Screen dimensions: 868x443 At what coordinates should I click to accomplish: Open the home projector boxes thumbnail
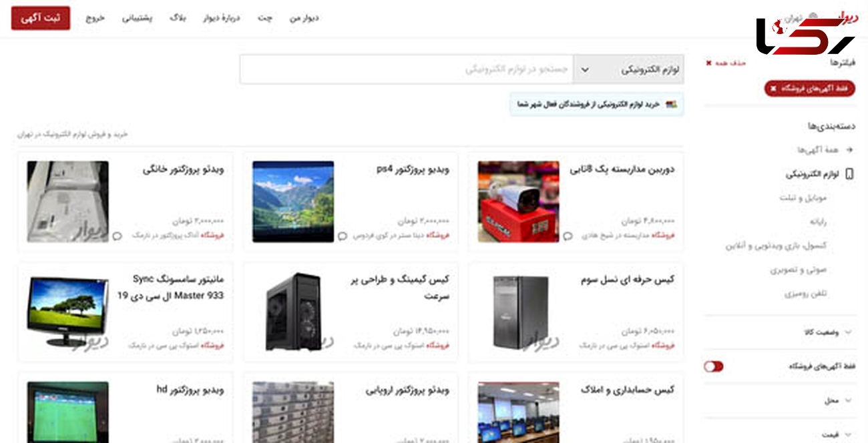coord(67,201)
